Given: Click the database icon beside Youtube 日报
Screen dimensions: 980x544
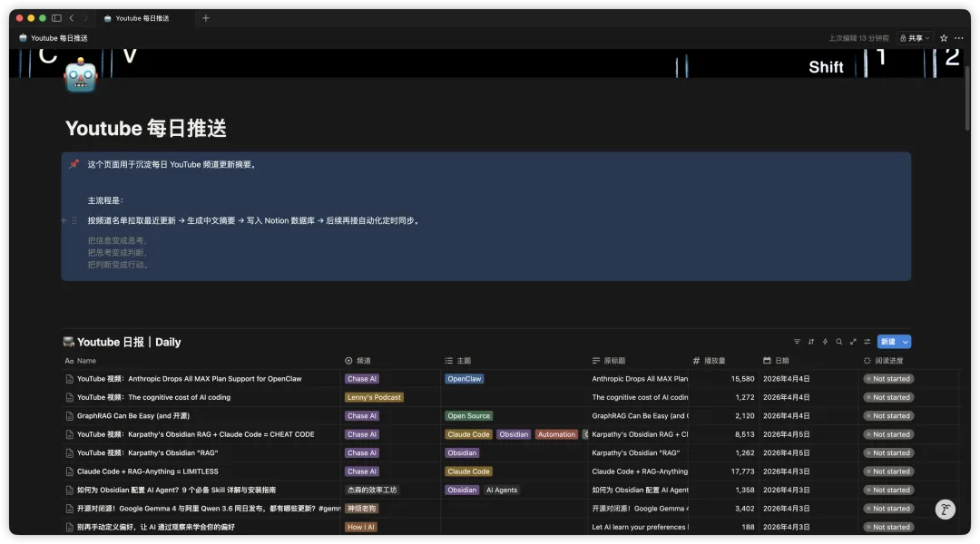Looking at the screenshot, I should (69, 342).
